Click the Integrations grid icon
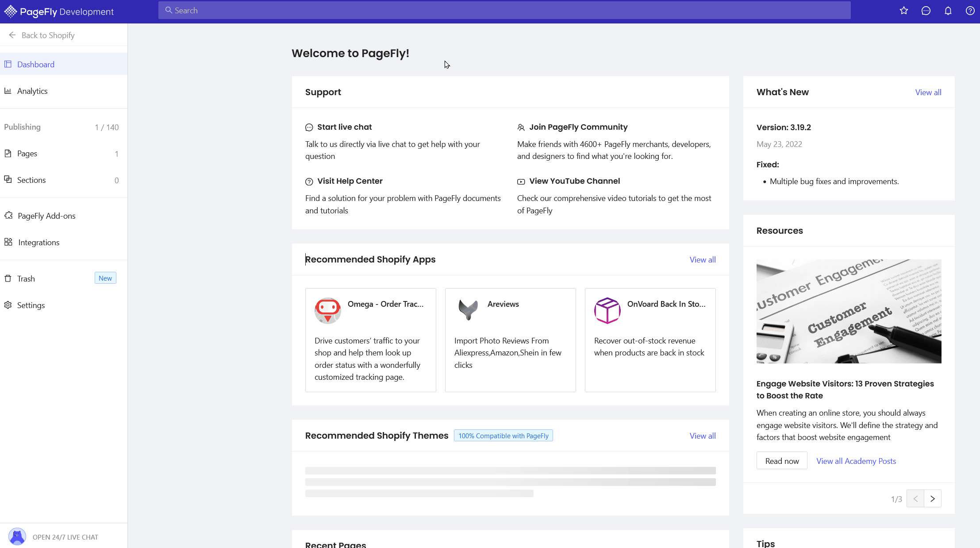 tap(8, 242)
